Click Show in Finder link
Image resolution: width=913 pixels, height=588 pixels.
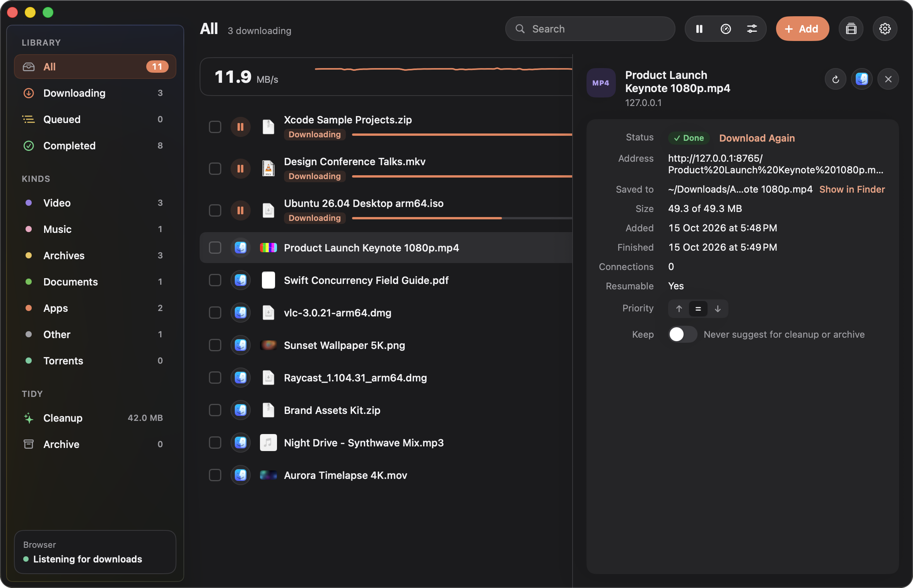[x=852, y=189]
